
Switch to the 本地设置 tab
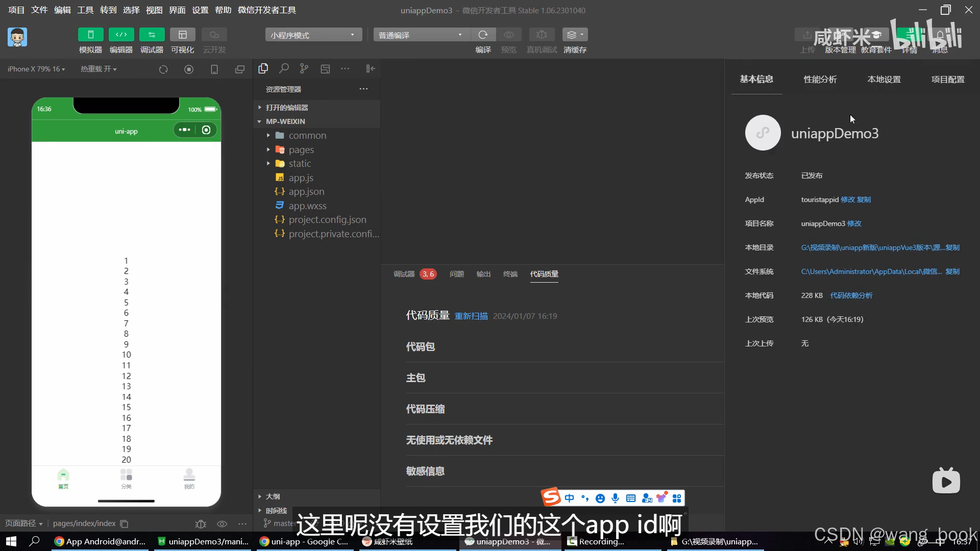[884, 79]
